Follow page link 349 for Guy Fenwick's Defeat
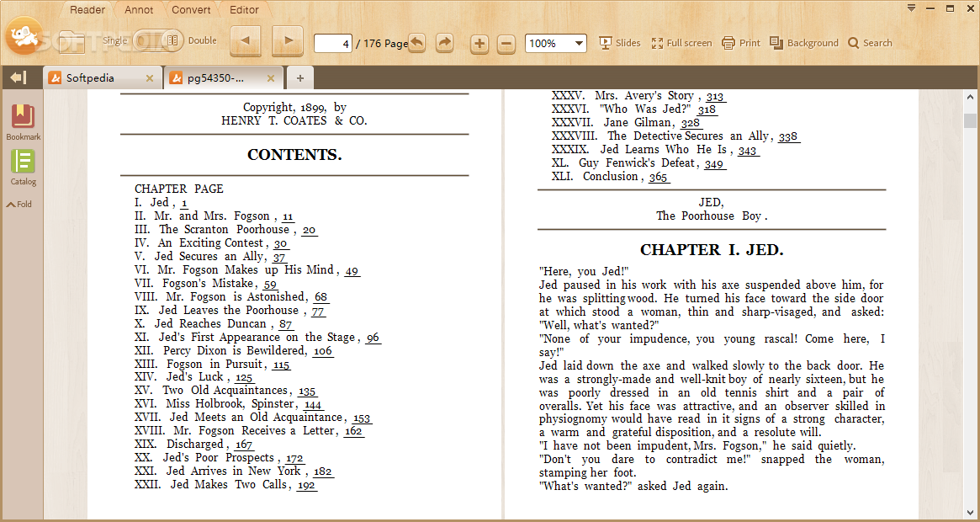Image resolution: width=980 pixels, height=522 pixels. pyautogui.click(x=713, y=165)
